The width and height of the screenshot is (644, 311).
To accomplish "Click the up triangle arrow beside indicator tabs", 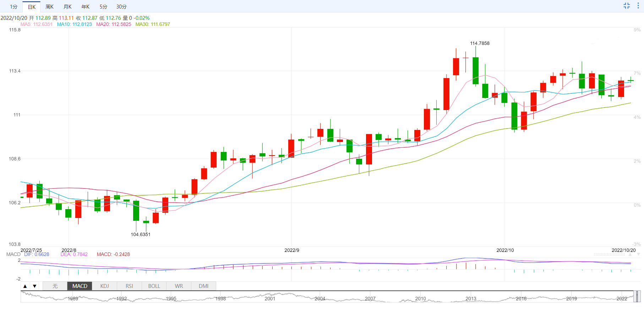I will click(25, 286).
